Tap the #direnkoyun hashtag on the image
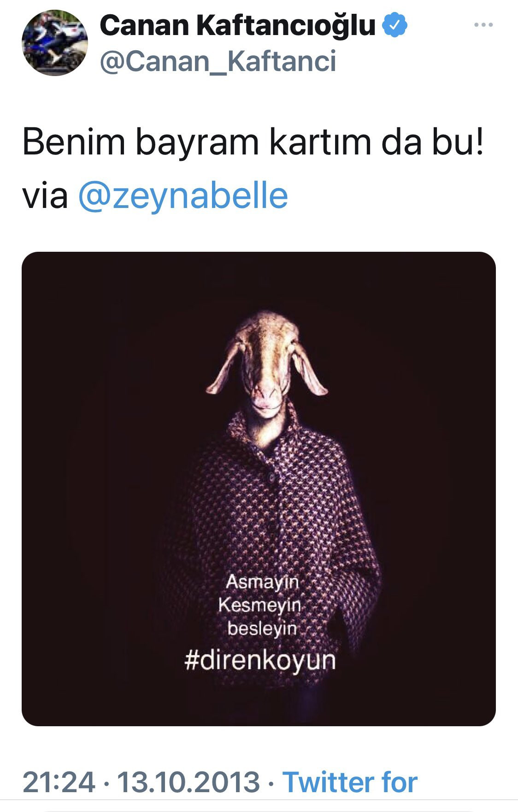The width and height of the screenshot is (518, 812). (260, 660)
